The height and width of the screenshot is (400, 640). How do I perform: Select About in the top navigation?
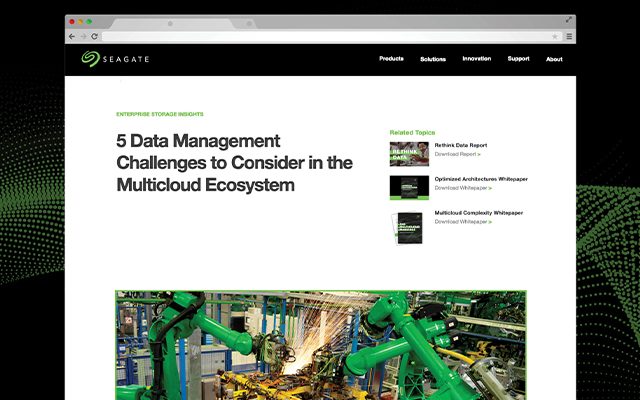554,59
